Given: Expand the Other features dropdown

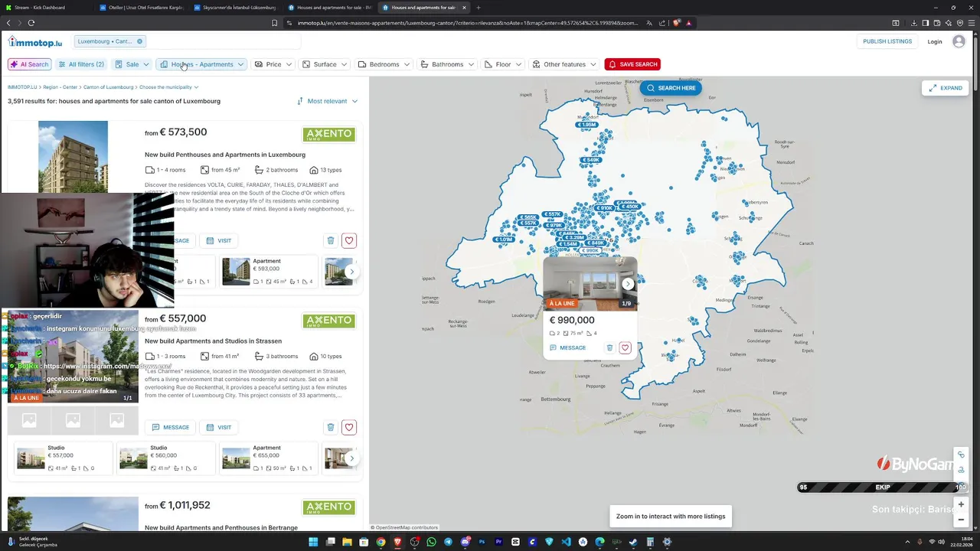Looking at the screenshot, I should (x=564, y=64).
